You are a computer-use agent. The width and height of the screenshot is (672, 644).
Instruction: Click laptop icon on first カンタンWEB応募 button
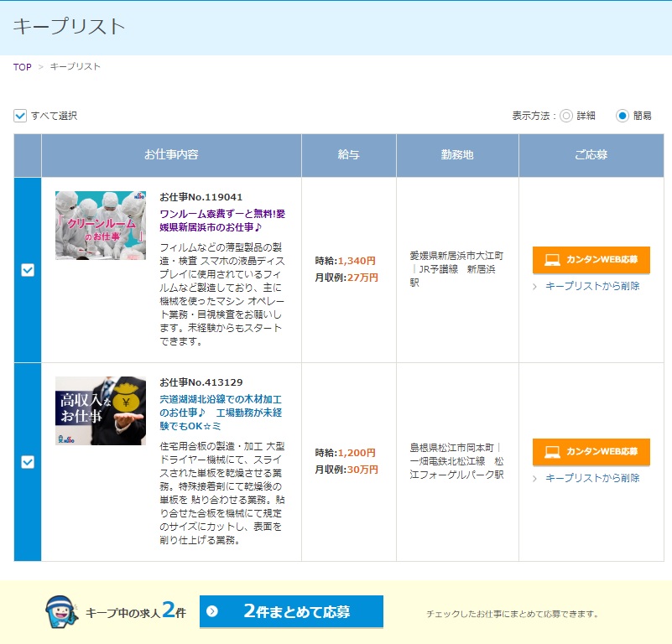coord(552,260)
